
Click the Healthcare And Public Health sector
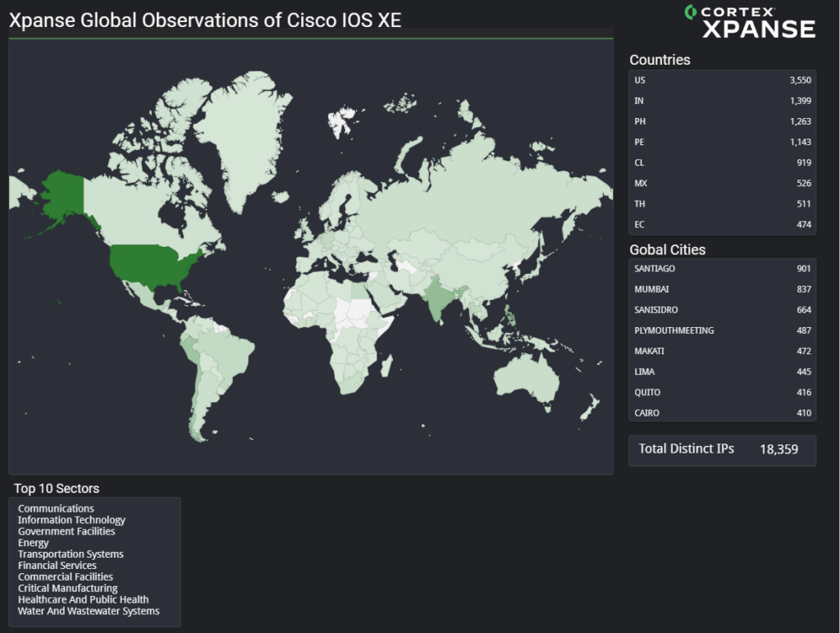point(83,599)
